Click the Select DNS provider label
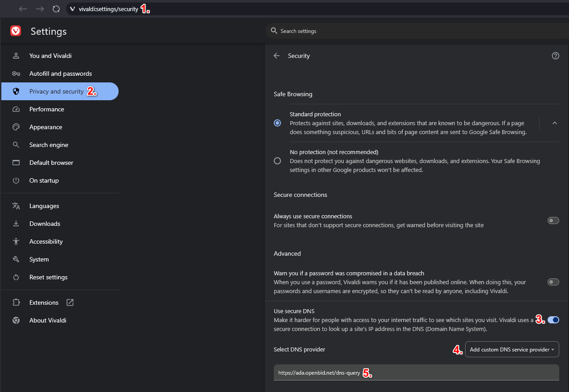 click(x=299, y=349)
